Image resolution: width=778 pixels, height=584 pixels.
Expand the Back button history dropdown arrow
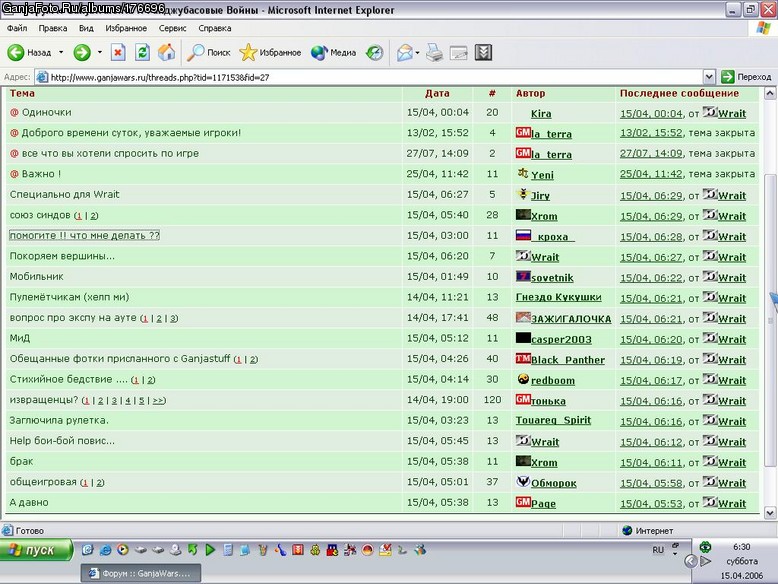(x=61, y=52)
